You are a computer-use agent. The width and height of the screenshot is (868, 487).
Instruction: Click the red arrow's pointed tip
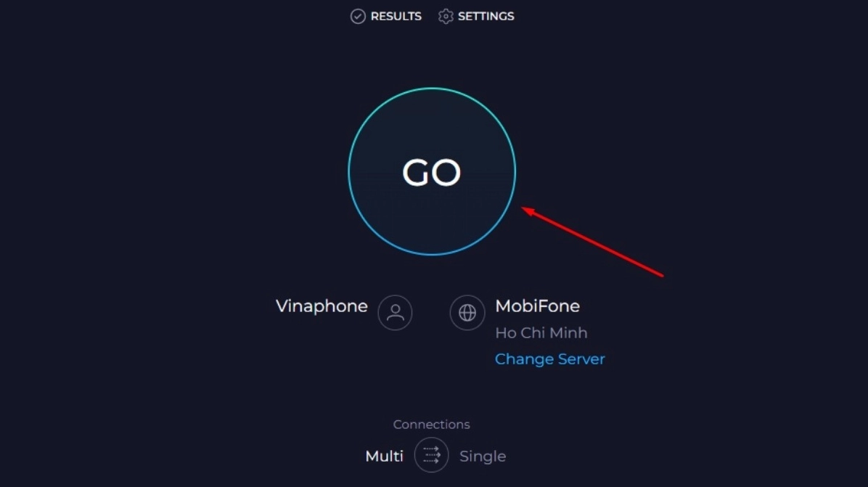[525, 210]
